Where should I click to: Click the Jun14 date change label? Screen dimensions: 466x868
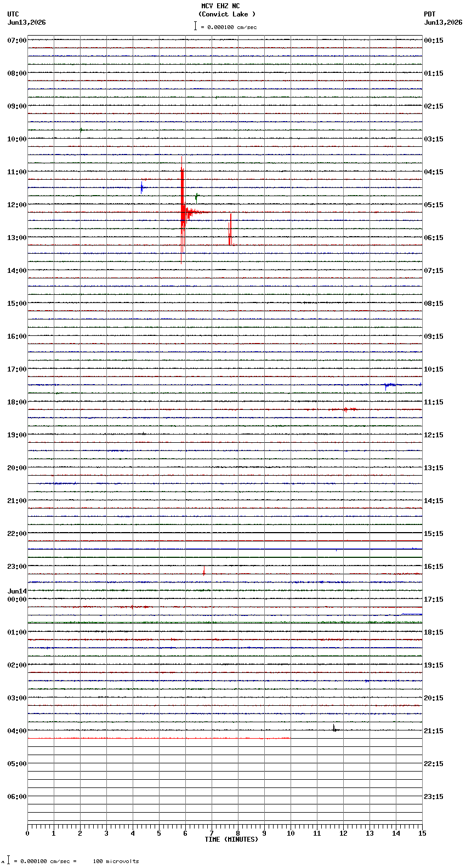[17, 591]
